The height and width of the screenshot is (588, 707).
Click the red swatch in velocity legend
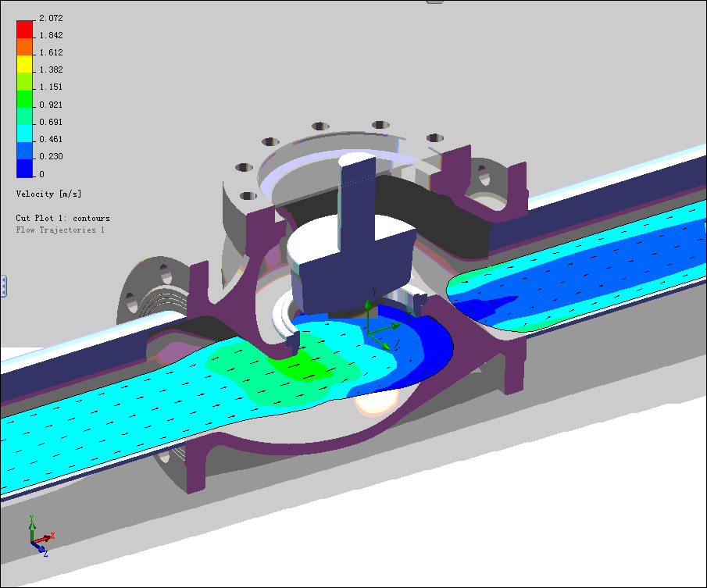click(x=25, y=30)
